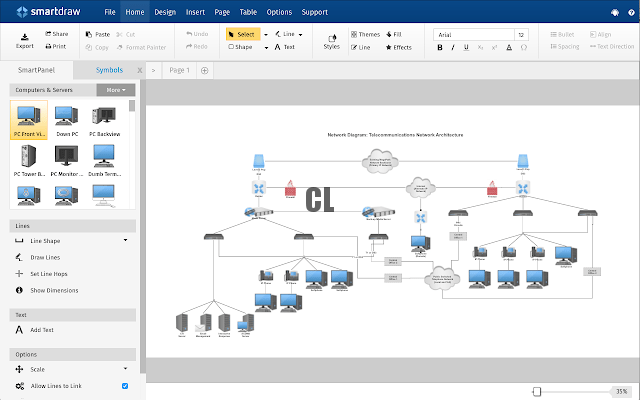
Task: Open the Arial font dropdown
Action: (473, 34)
